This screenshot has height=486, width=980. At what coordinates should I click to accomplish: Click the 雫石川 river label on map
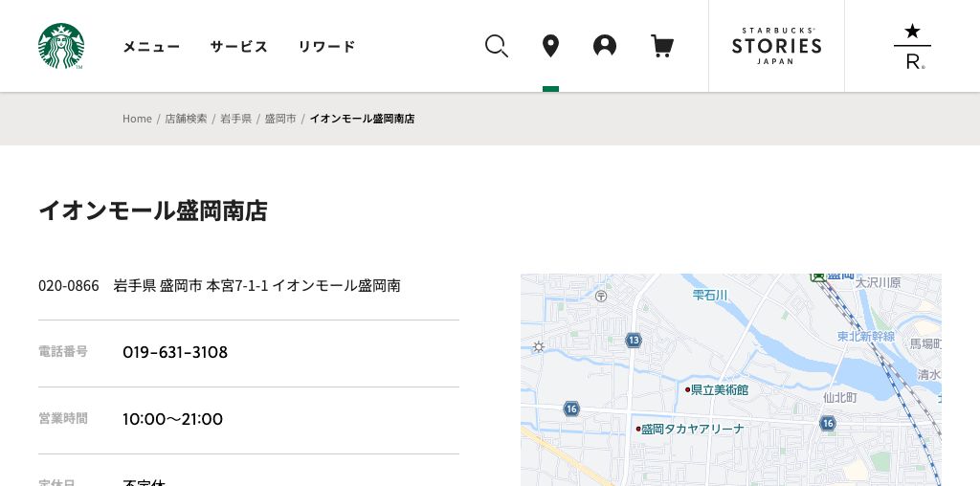click(711, 296)
